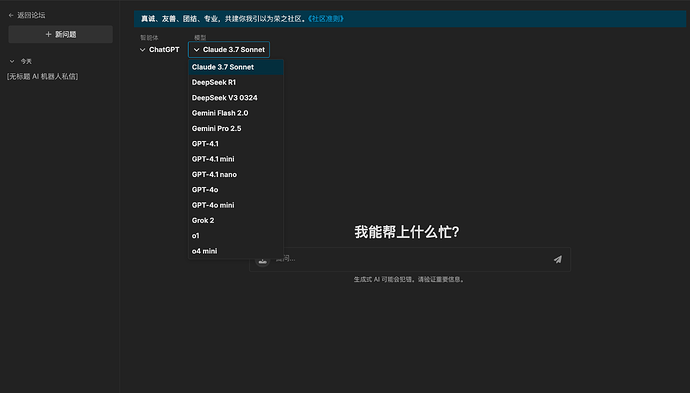Focus the question input field
Image resolution: width=690 pixels, height=393 pixels.
[x=410, y=259]
